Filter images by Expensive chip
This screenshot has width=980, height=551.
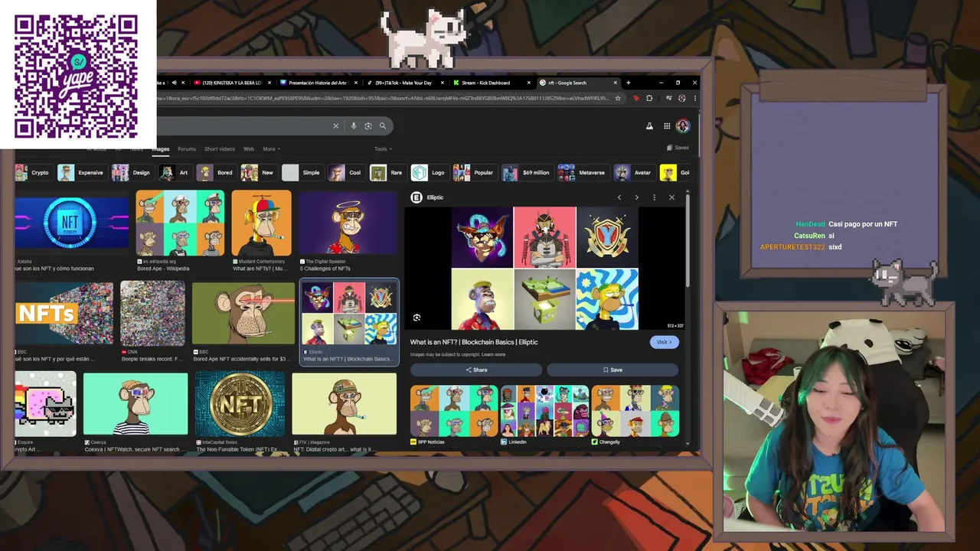[81, 173]
